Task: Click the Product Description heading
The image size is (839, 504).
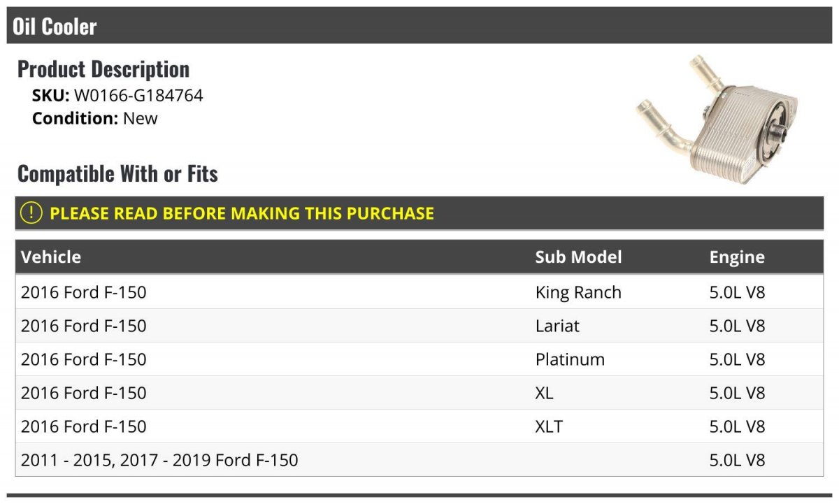Action: (103, 69)
